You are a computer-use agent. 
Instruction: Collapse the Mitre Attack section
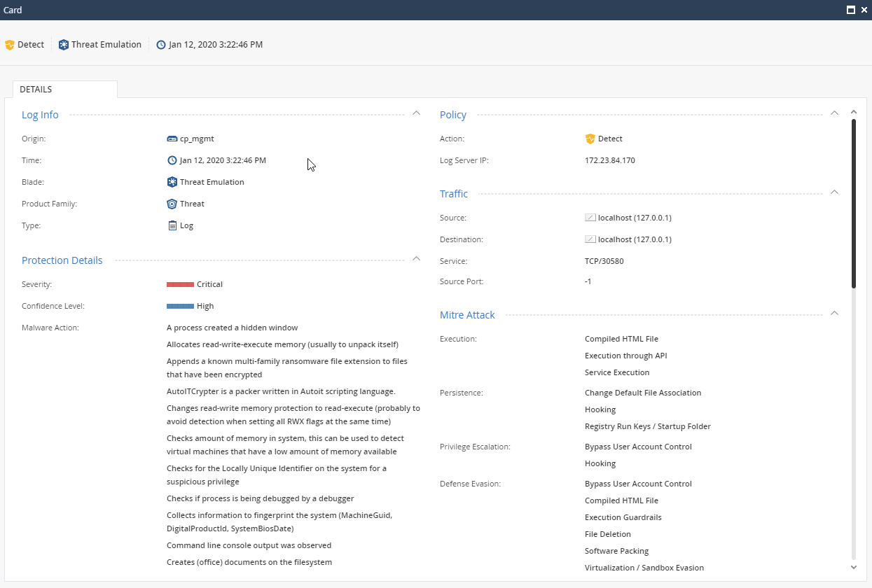coord(834,313)
